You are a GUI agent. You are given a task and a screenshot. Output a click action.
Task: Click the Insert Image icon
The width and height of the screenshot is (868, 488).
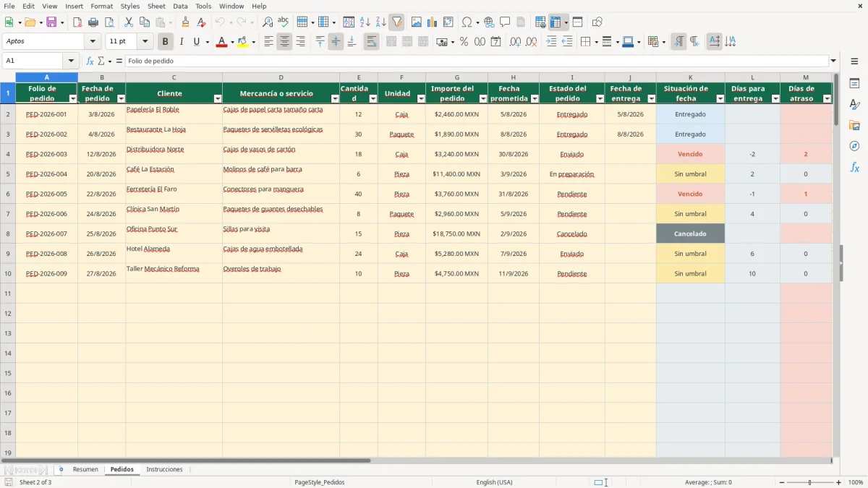pyautogui.click(x=417, y=22)
